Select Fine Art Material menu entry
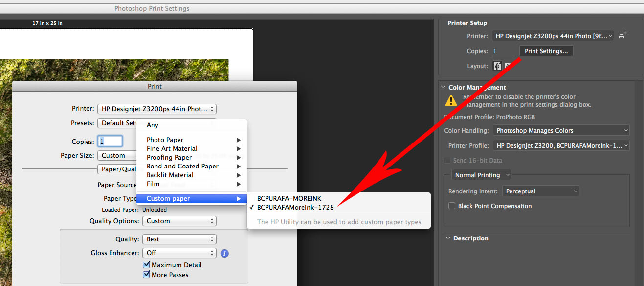This screenshot has height=286, width=644. point(172,148)
